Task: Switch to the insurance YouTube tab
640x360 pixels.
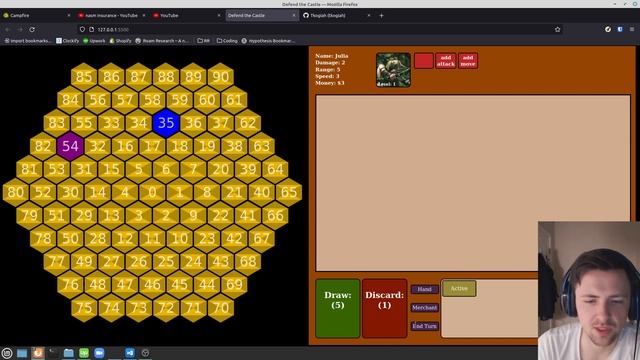Action: click(112, 16)
